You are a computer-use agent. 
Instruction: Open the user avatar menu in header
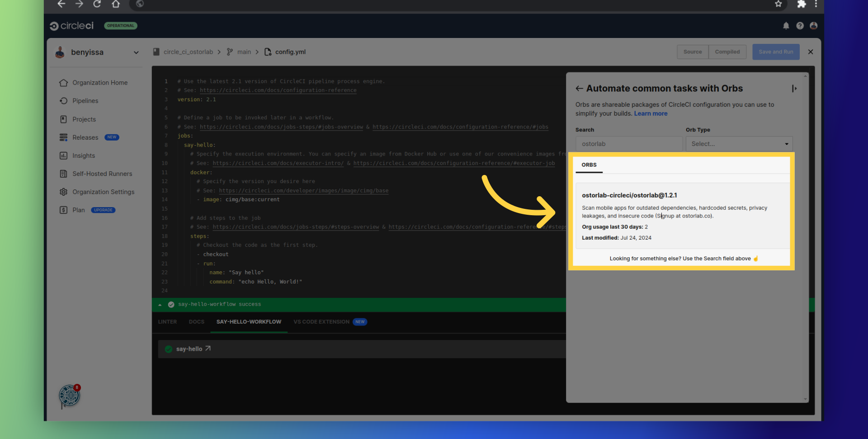tap(813, 26)
